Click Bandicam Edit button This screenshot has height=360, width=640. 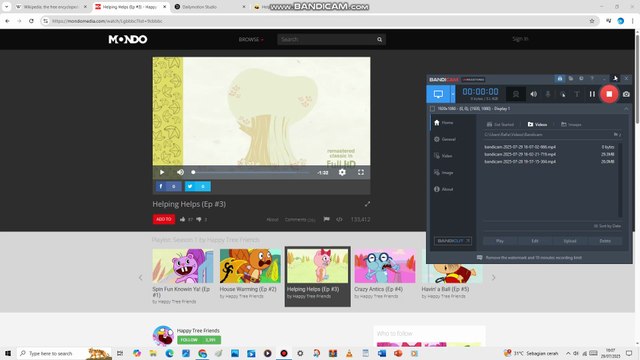click(535, 241)
